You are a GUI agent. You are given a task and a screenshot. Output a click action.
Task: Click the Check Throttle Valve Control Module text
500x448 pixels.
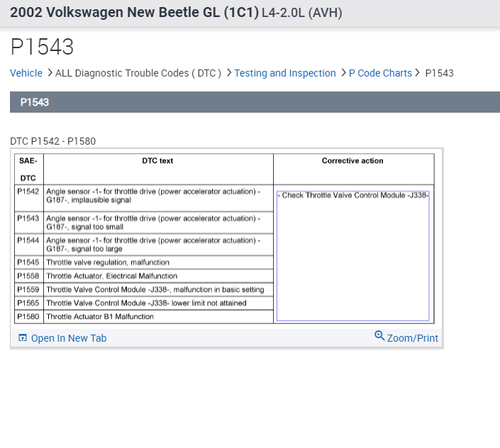(352, 195)
